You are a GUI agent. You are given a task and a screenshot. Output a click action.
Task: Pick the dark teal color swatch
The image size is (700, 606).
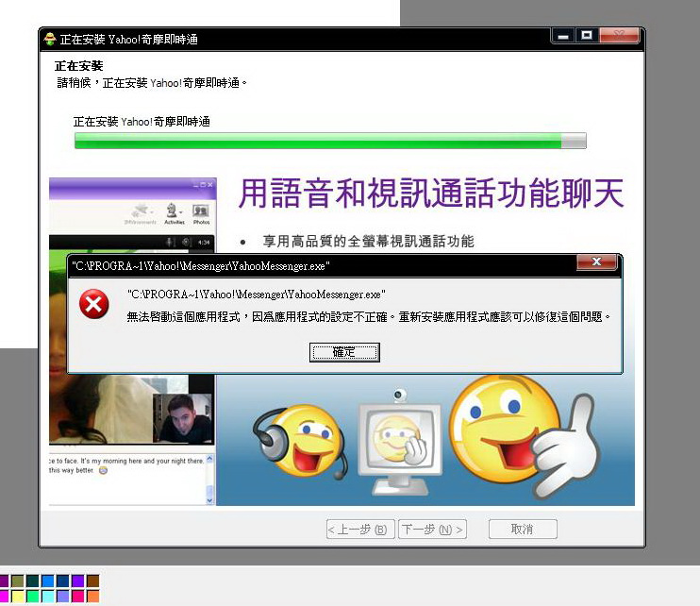coord(33,581)
